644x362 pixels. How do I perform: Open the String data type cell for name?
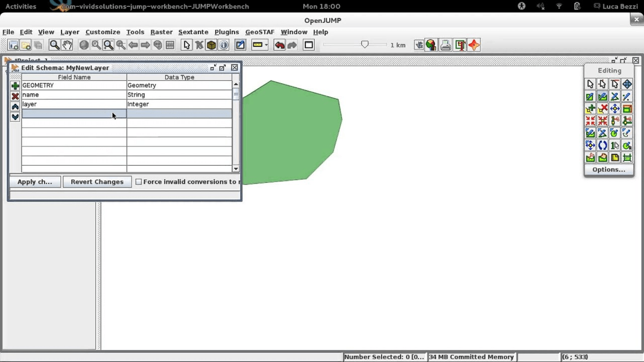coord(179,94)
